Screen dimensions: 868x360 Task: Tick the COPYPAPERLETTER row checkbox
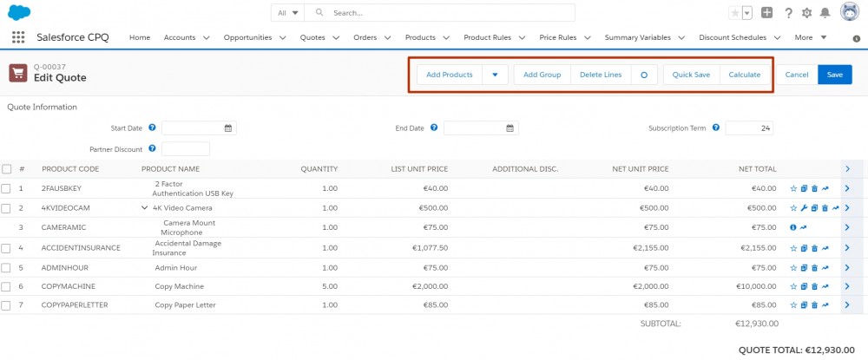click(5, 305)
